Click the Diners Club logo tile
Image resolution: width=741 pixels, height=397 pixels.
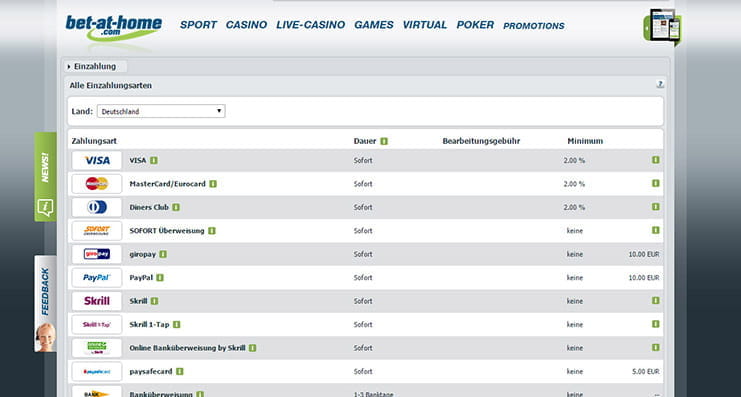pos(97,207)
